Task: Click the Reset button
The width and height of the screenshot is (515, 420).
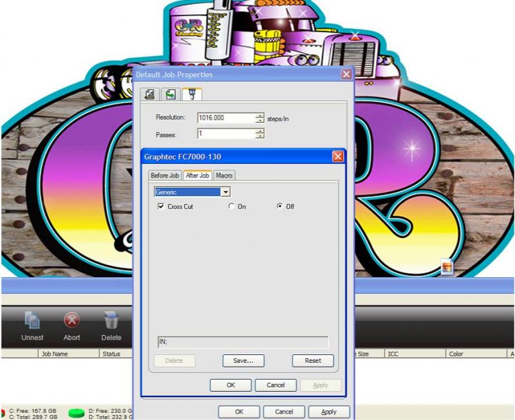Action: click(x=313, y=361)
